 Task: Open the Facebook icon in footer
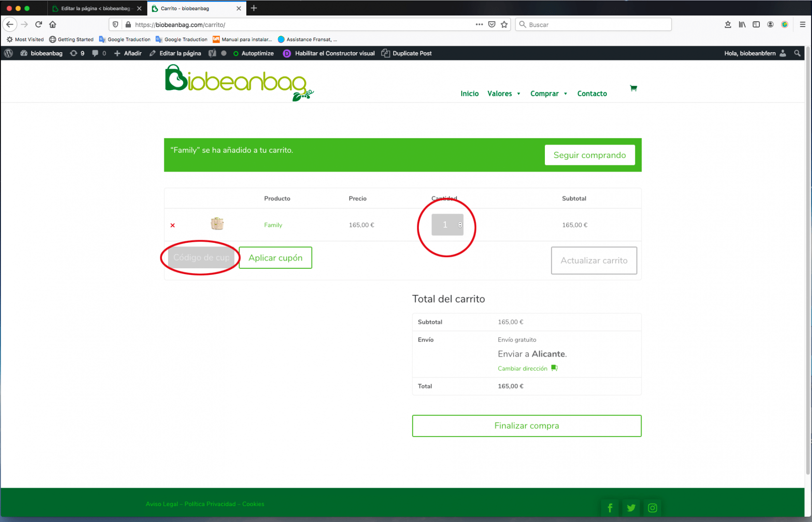tap(610, 507)
